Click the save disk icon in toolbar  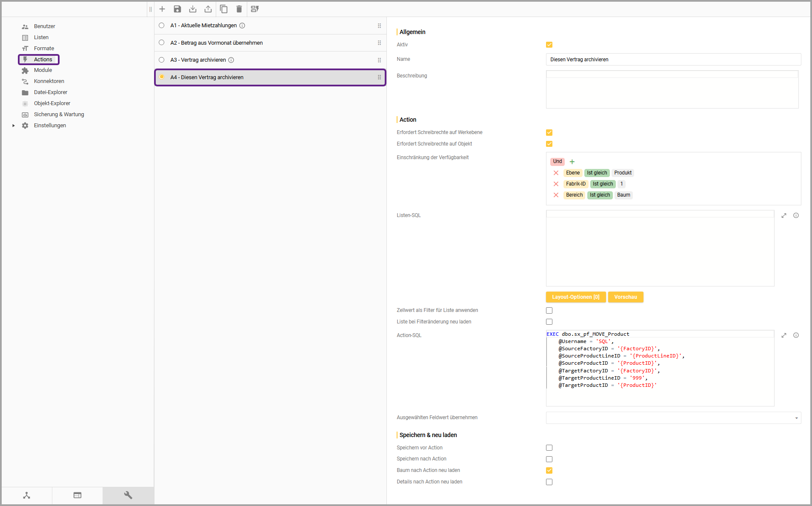point(177,9)
